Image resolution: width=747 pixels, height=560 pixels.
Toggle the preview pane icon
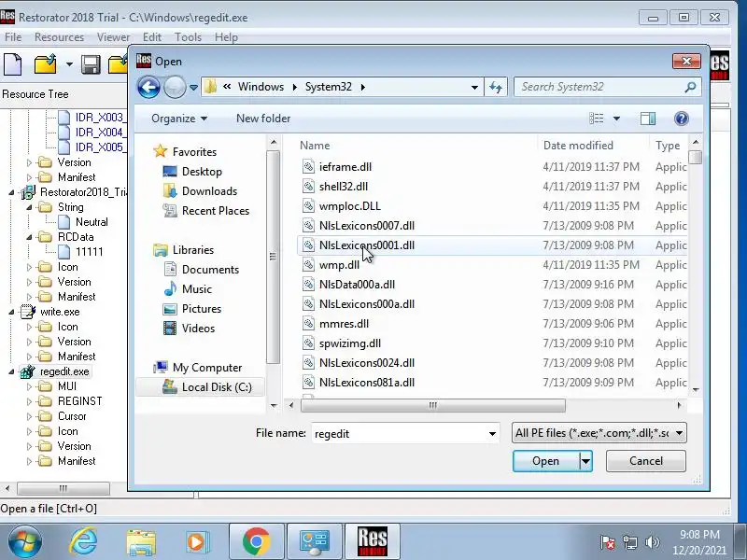click(647, 119)
